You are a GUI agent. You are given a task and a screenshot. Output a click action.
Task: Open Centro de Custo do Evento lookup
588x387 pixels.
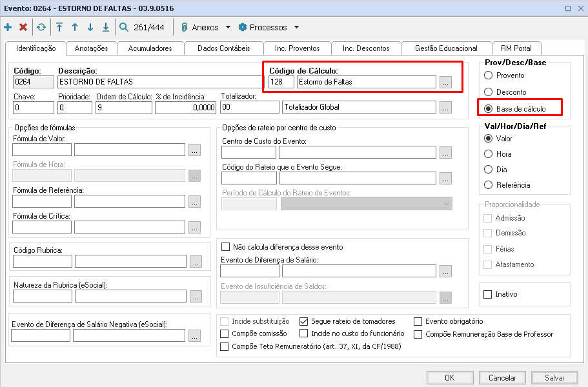pyautogui.click(x=445, y=152)
